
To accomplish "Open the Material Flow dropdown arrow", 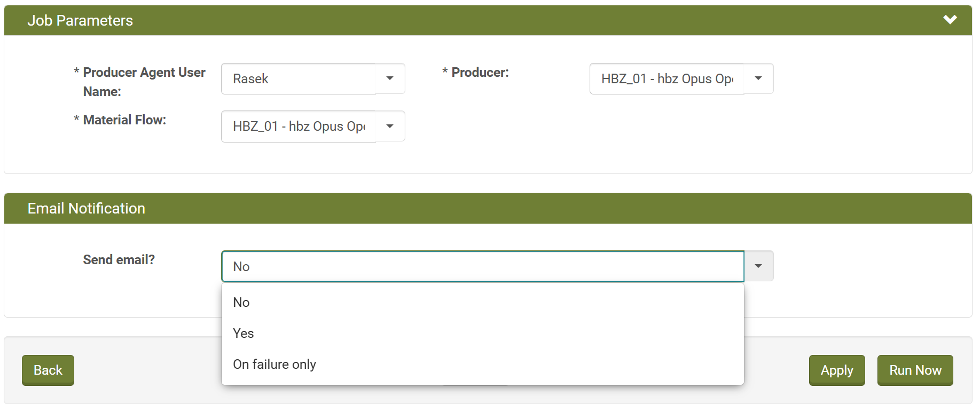I will pos(390,127).
